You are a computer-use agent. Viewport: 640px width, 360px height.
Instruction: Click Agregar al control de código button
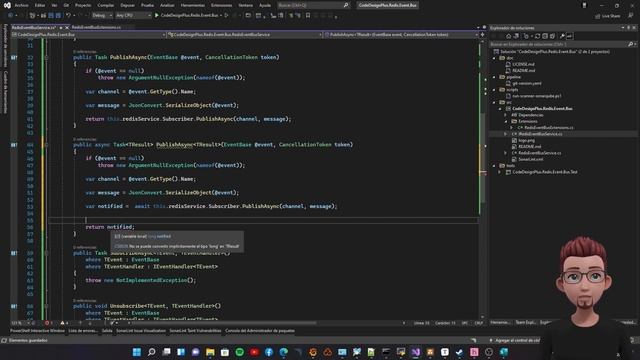point(515,340)
